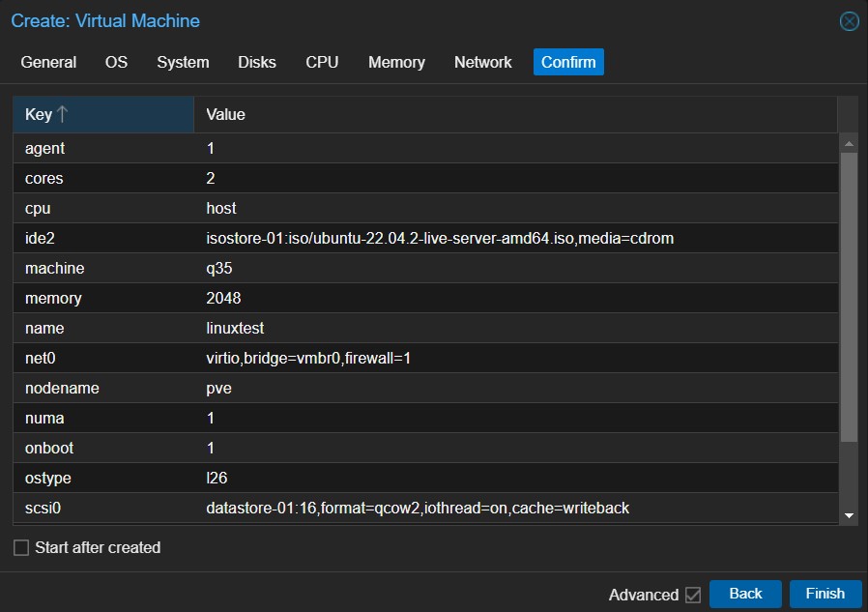Image resolution: width=868 pixels, height=612 pixels.
Task: Switch to the Memory tab
Action: (x=396, y=62)
